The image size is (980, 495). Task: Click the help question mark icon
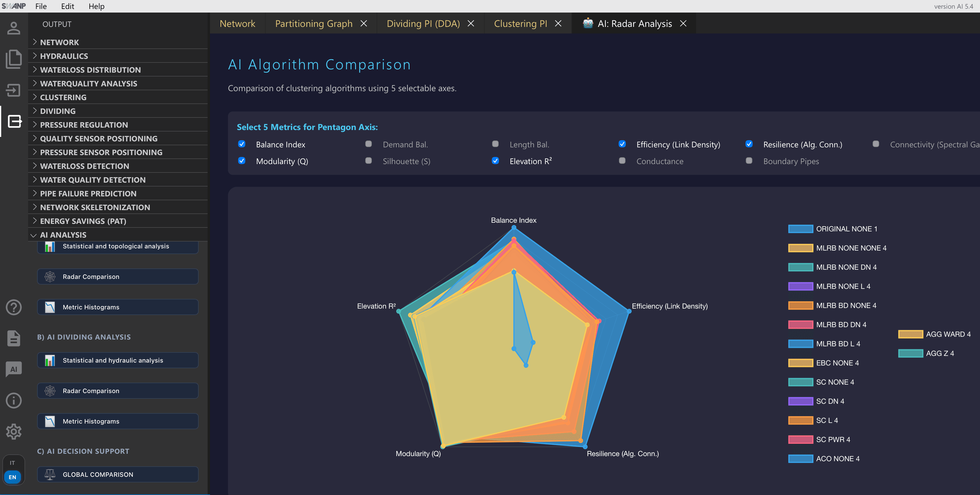14,307
